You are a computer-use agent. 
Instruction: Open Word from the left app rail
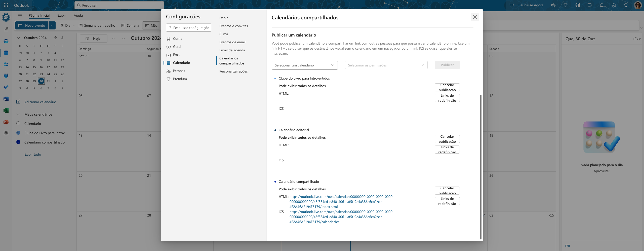pos(6,99)
